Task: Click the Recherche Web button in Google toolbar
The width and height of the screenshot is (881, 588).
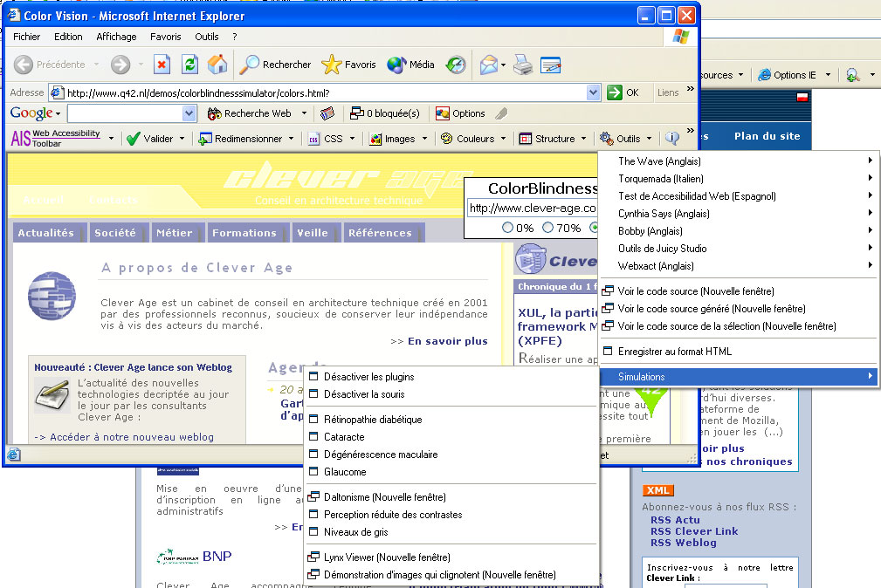Action: [250, 113]
